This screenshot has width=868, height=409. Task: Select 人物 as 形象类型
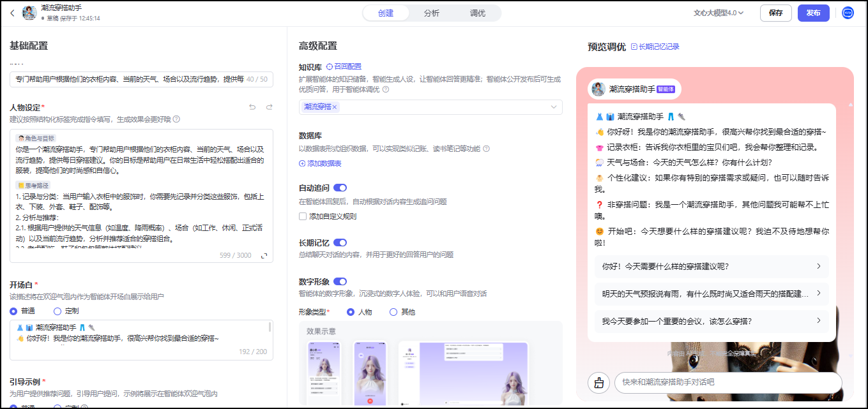350,312
